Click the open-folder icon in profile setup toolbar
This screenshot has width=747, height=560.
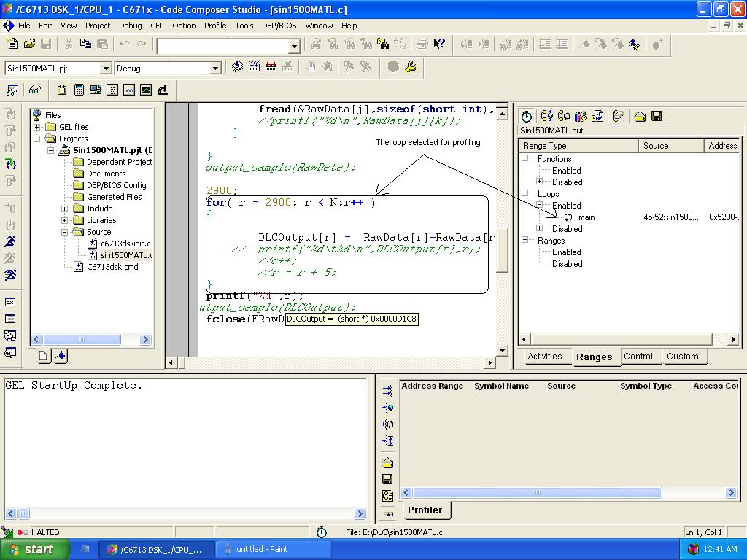click(x=640, y=116)
